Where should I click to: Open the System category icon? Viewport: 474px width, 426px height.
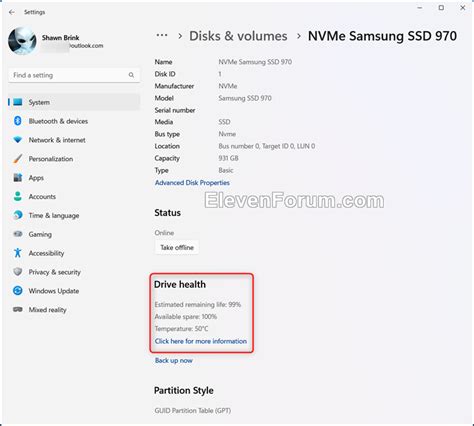coord(18,102)
